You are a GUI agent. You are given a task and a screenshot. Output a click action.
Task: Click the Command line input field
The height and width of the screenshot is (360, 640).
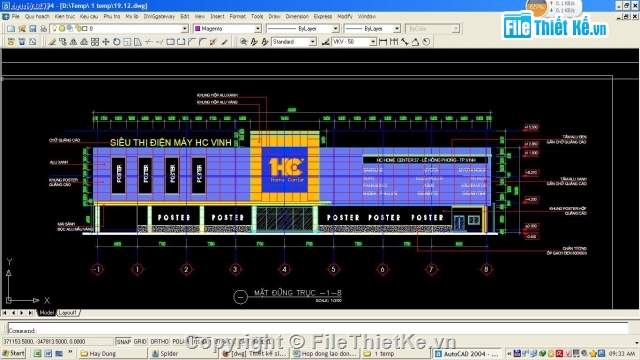tap(318, 330)
